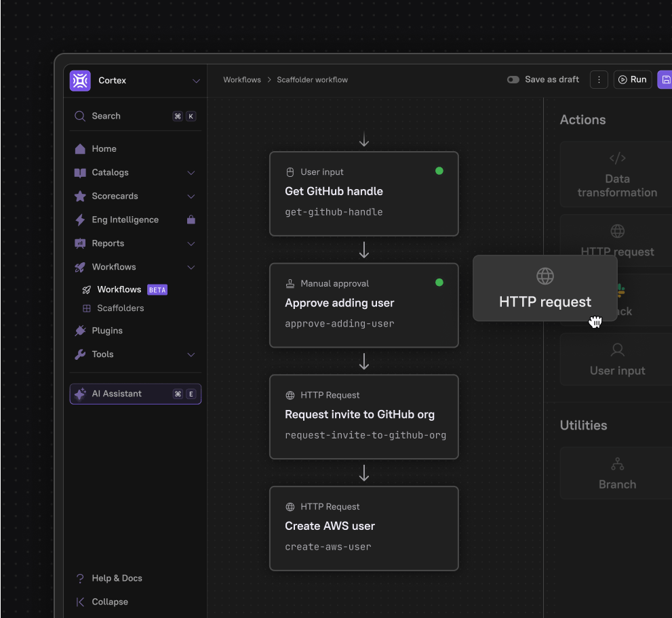Click the Branch utility icon
Image resolution: width=672 pixels, height=618 pixels.
(x=617, y=464)
